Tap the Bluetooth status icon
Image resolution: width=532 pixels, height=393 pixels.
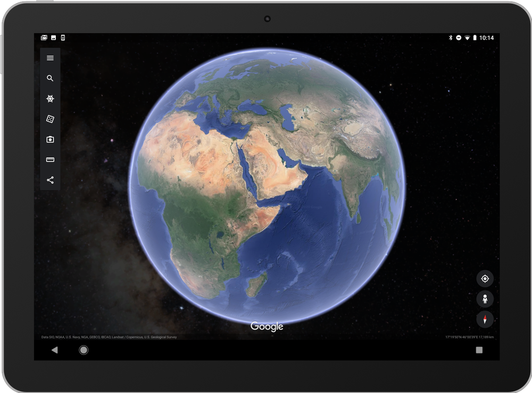451,38
